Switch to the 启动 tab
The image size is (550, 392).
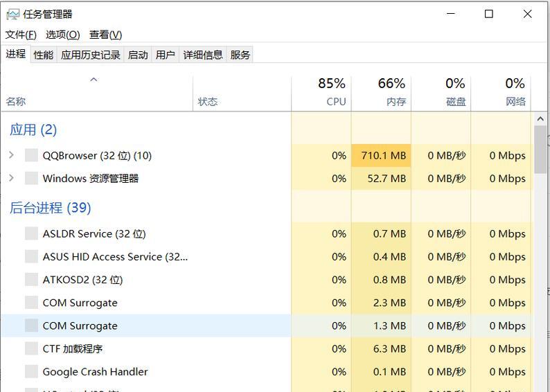138,55
